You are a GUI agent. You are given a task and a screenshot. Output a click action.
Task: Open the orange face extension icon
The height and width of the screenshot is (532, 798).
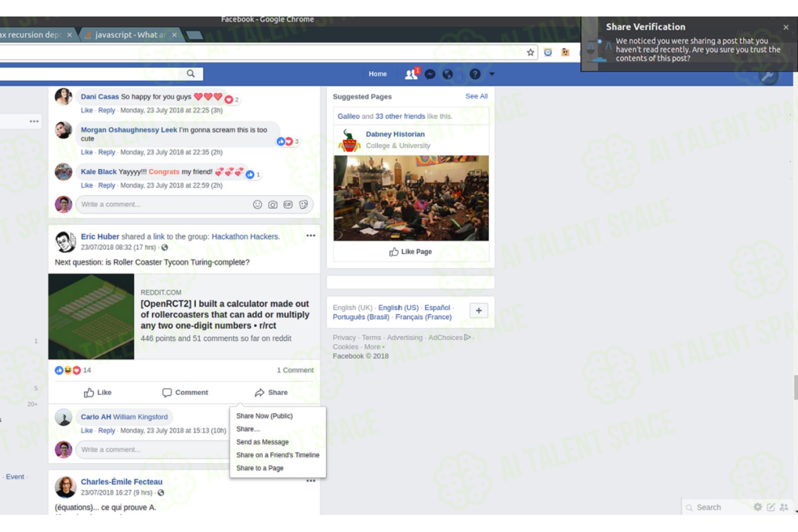[566, 52]
